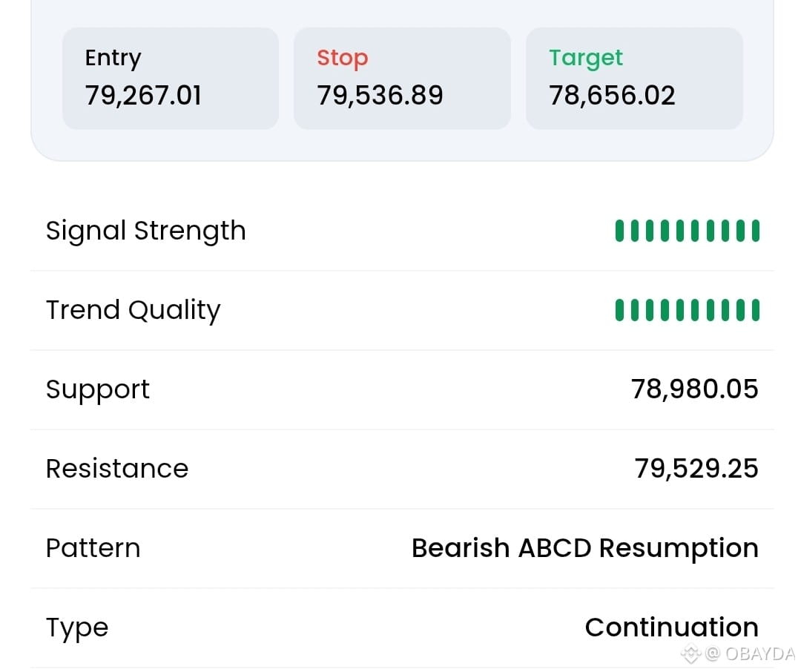801x672 pixels.
Task: Select the Target price card
Action: coord(634,78)
